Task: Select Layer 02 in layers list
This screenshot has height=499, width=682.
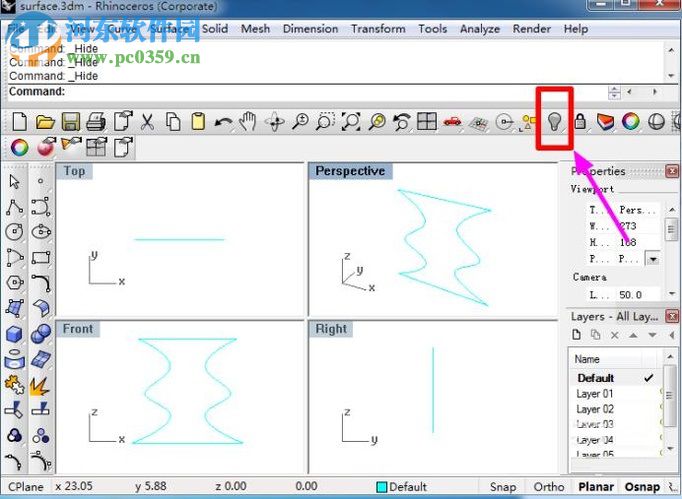Action: 595,409
